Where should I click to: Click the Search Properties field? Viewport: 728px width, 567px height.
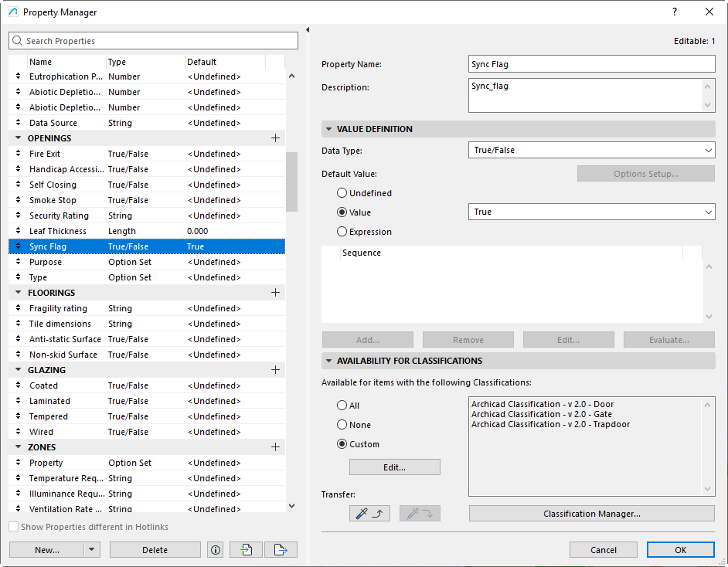tap(153, 41)
